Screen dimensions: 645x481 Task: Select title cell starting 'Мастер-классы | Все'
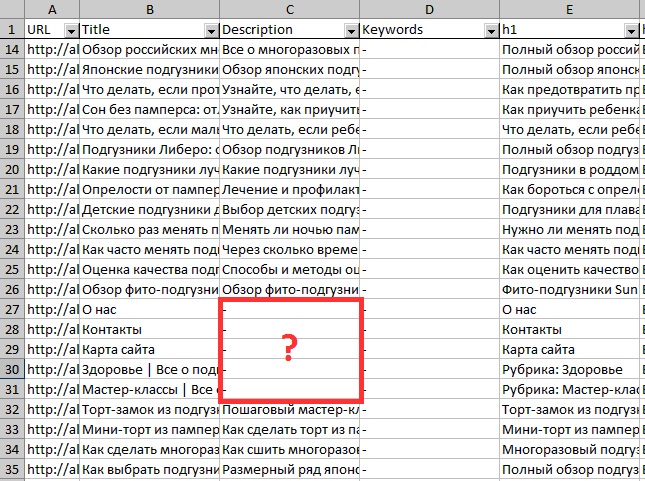[150, 390]
